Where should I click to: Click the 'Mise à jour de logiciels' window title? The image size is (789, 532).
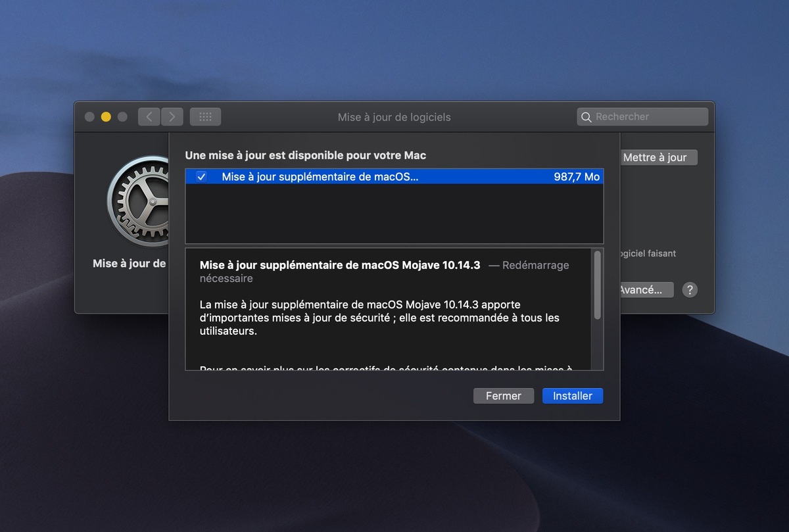coord(394,117)
